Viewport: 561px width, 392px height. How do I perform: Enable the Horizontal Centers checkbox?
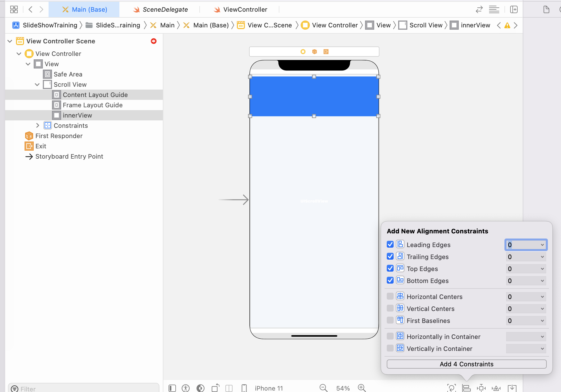pyautogui.click(x=390, y=296)
